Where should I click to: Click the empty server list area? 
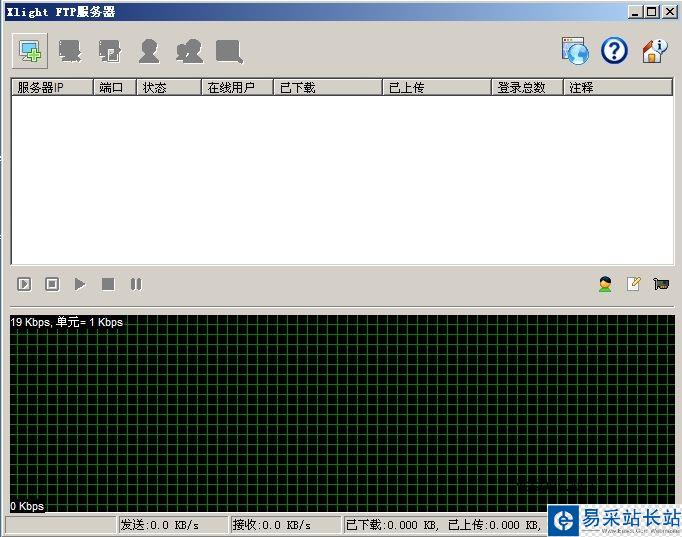pyautogui.click(x=342, y=180)
